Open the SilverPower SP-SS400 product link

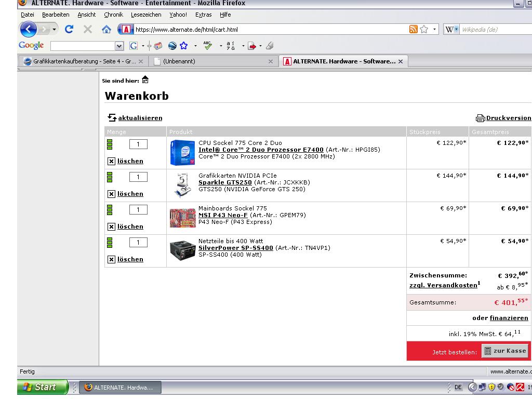[236, 248]
